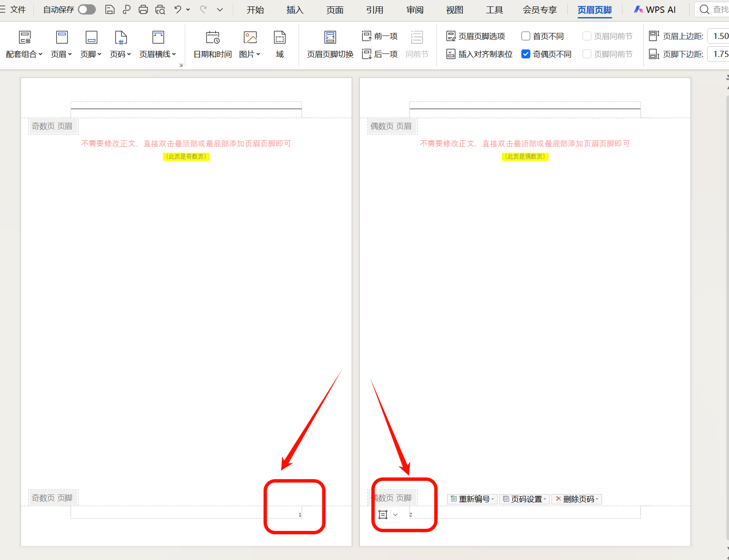
Task: Go to 前一项
Action: click(380, 36)
